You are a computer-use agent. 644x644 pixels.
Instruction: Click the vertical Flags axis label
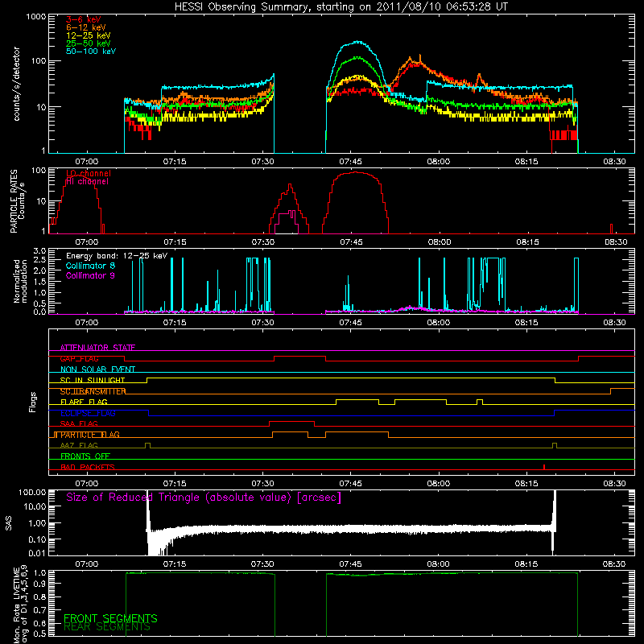tap(33, 402)
